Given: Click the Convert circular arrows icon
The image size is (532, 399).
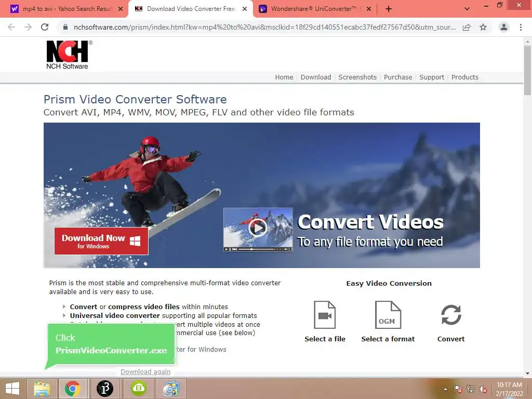Looking at the screenshot, I should coord(451,315).
